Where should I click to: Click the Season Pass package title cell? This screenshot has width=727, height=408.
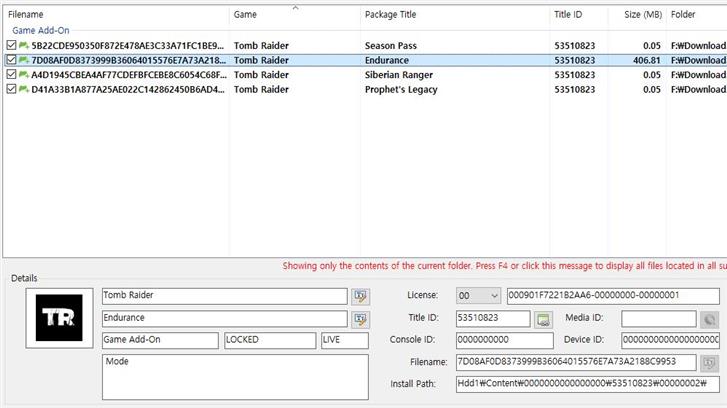click(391, 45)
